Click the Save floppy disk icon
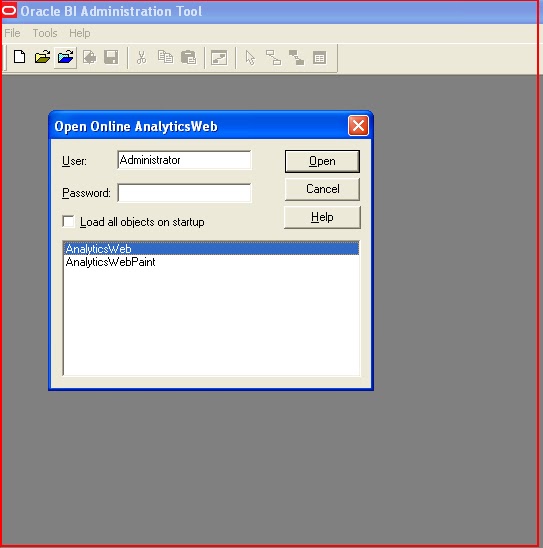Screen dimensions: 543x548 pyautogui.click(x=111, y=57)
